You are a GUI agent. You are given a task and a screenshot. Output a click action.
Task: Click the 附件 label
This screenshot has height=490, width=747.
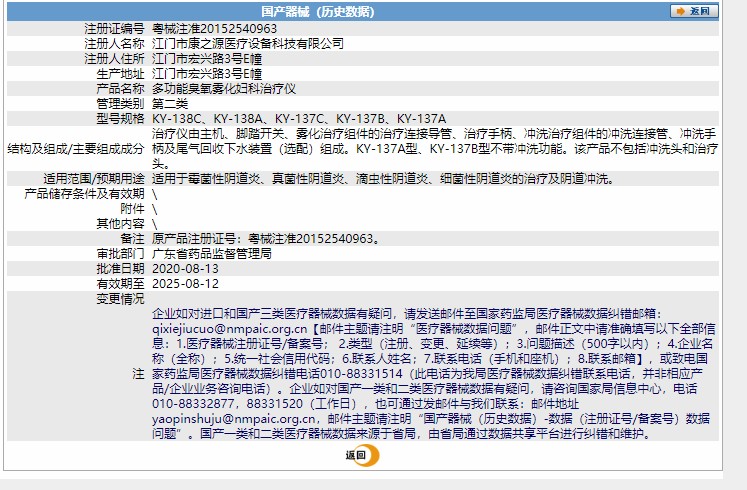point(132,209)
